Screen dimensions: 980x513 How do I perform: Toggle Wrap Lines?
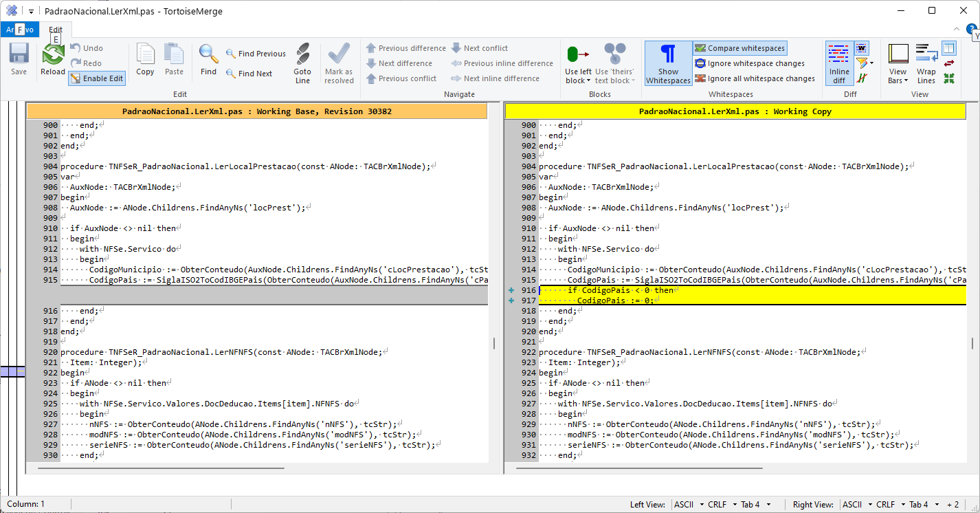pos(926,63)
